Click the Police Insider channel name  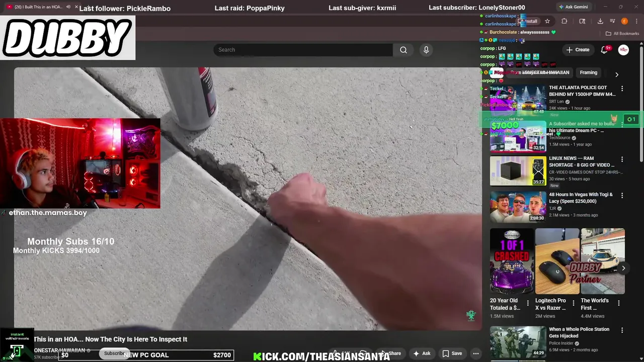[x=560, y=343]
